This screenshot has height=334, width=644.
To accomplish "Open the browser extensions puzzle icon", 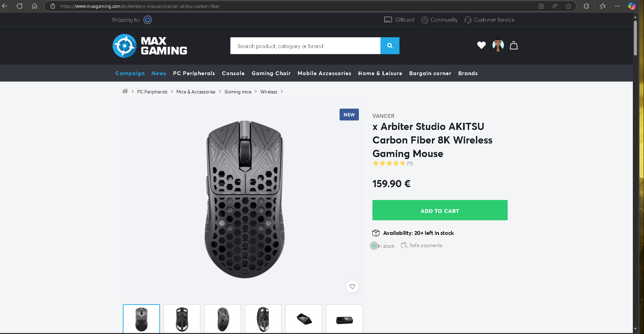I will (x=586, y=6).
